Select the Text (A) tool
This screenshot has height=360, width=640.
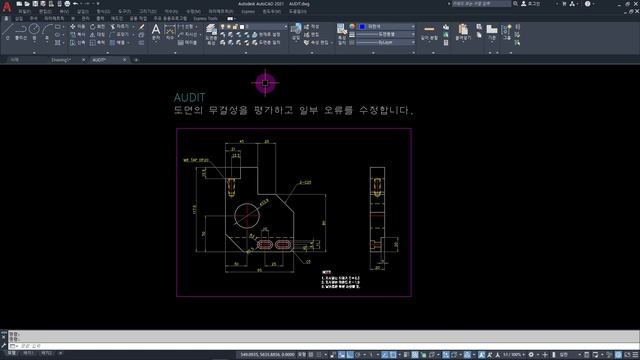tap(156, 32)
